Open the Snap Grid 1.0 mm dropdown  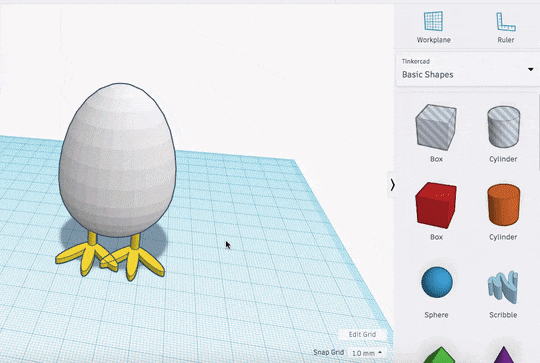click(x=366, y=353)
